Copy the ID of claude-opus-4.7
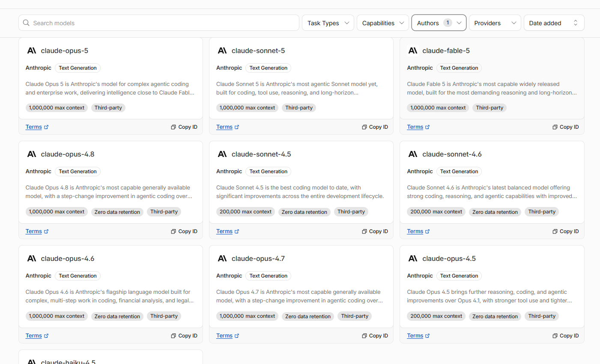600x364 pixels. point(375,336)
